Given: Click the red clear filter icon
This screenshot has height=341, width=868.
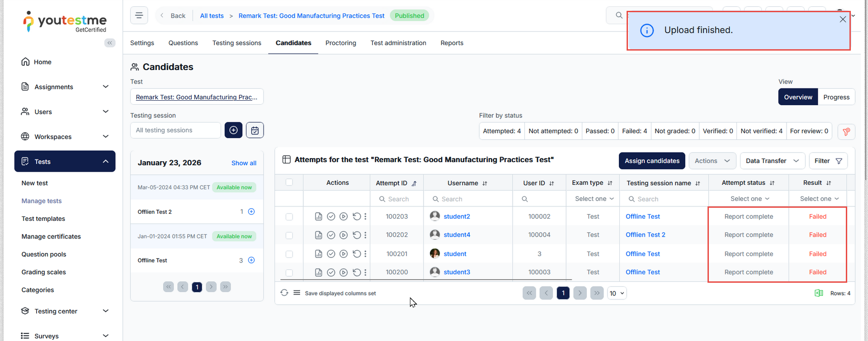Looking at the screenshot, I should [846, 131].
